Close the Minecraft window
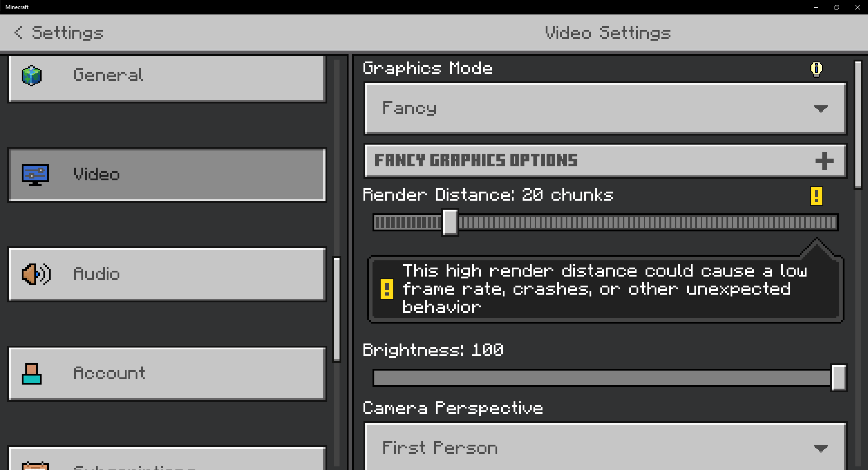The height and width of the screenshot is (470, 868). point(858,7)
